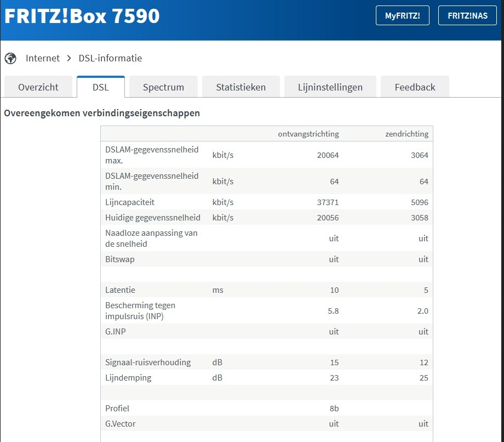Open the Overzicht tab

pos(38,87)
